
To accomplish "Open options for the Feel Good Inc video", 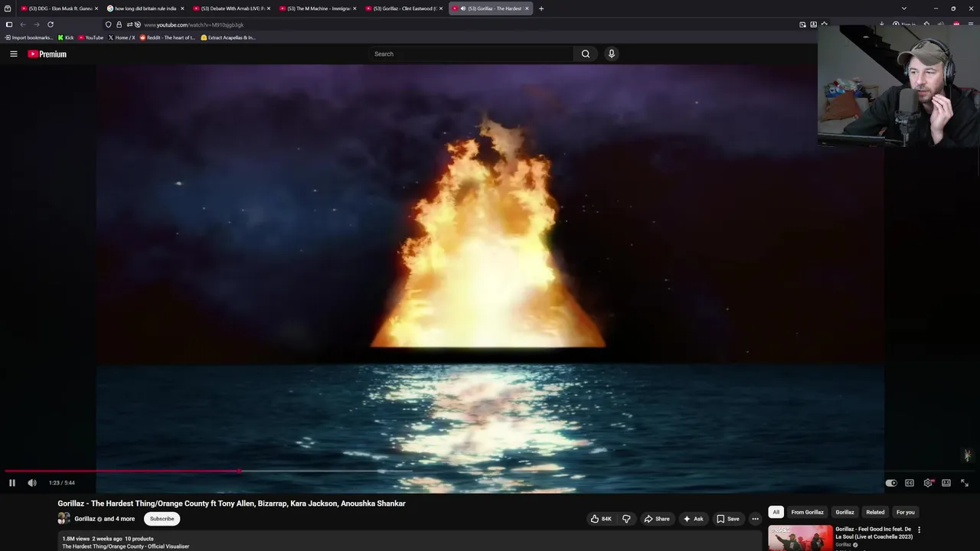I will point(919,530).
